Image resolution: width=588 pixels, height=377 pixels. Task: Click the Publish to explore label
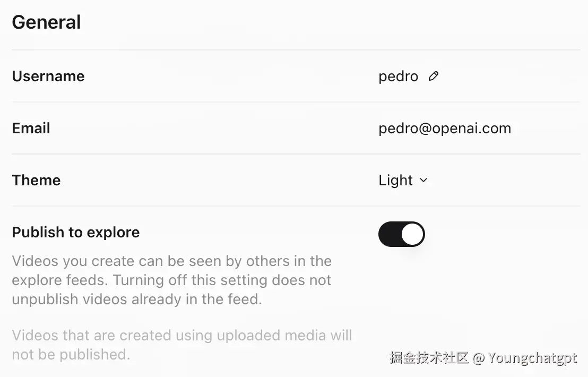[76, 233]
